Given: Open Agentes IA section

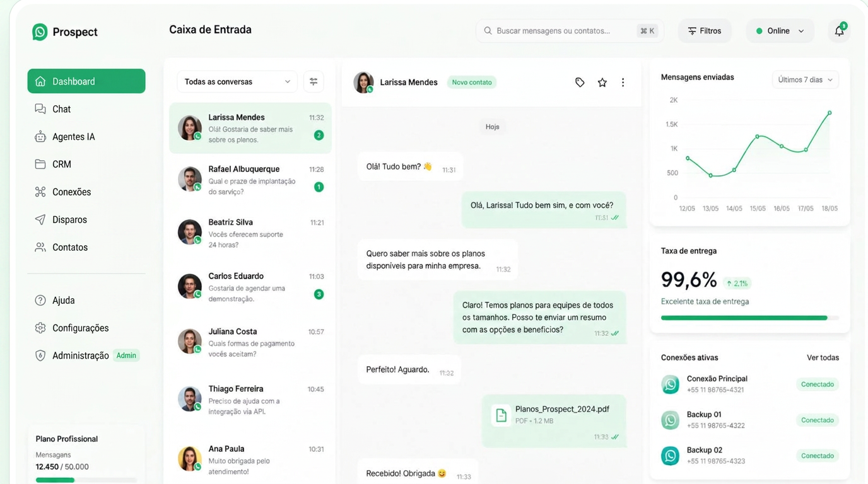Looking at the screenshot, I should point(86,137).
